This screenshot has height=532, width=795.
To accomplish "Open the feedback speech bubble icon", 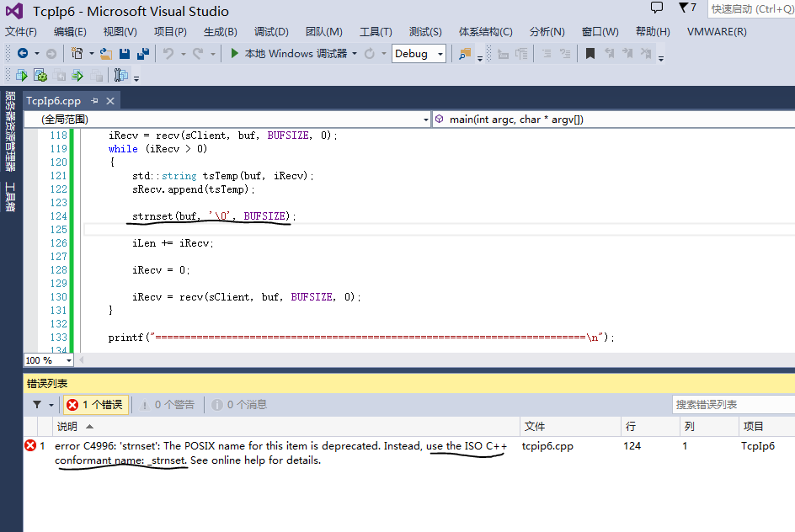I will (x=657, y=8).
